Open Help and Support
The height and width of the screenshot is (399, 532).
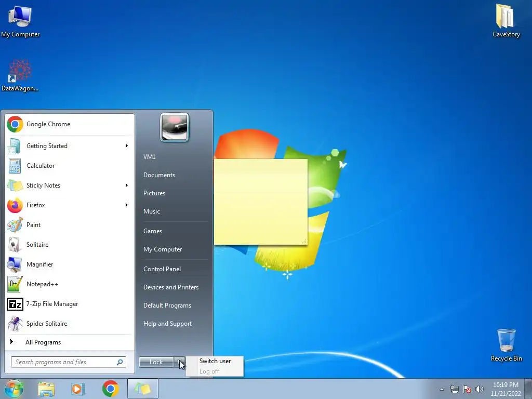click(x=168, y=324)
